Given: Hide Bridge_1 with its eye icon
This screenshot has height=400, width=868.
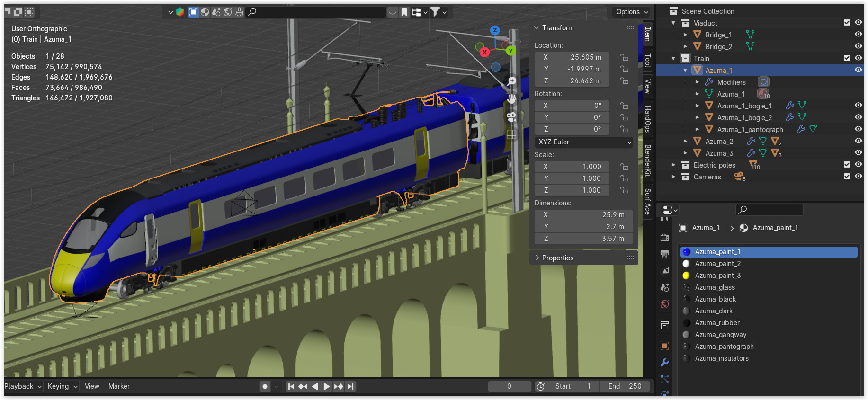Looking at the screenshot, I should [858, 35].
